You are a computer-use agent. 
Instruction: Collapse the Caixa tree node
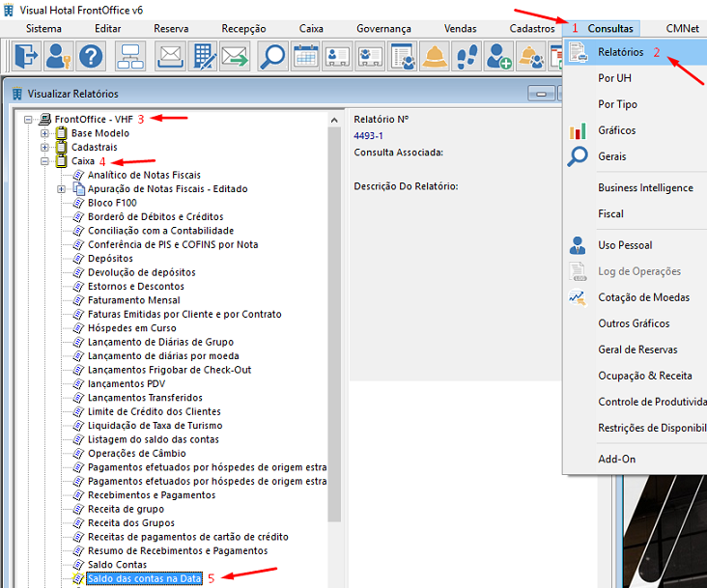[x=44, y=161]
